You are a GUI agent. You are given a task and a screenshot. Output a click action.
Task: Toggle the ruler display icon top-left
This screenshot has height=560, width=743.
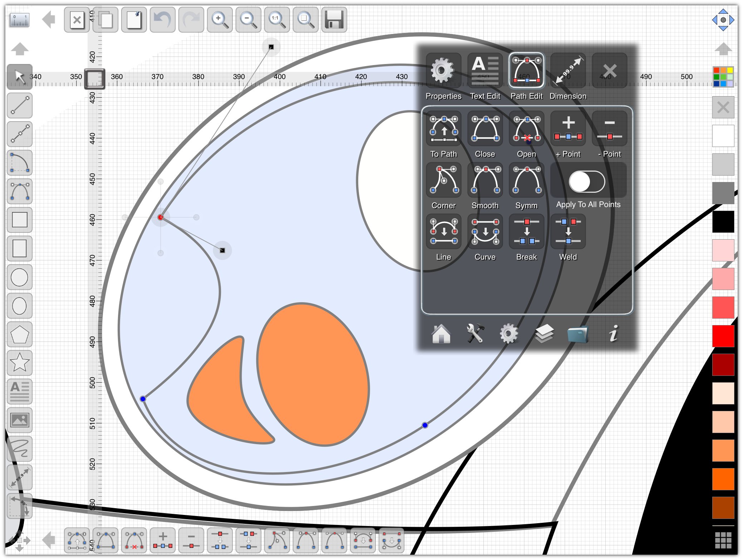pos(19,20)
